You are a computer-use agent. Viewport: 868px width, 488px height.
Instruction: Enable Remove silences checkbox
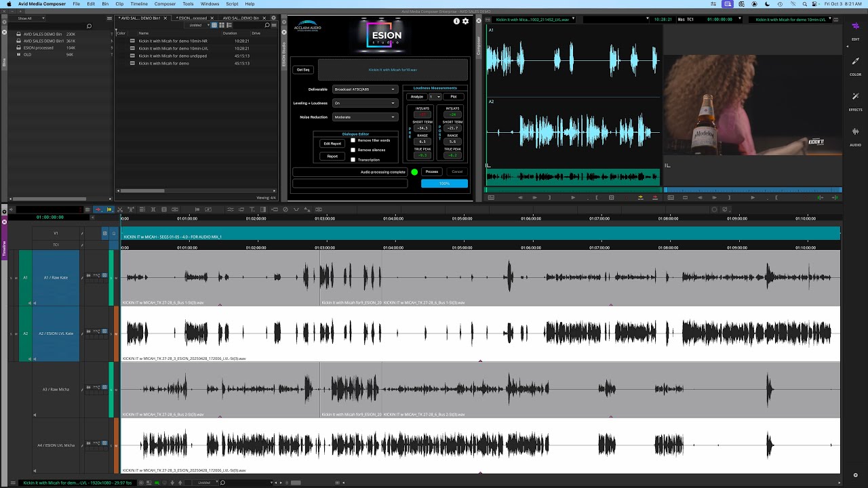pos(353,150)
